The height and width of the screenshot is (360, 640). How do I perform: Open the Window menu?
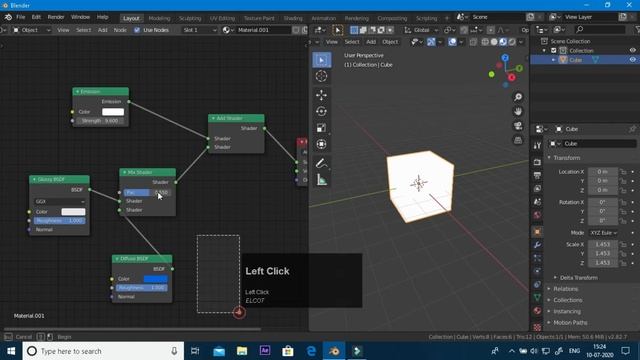coord(80,17)
